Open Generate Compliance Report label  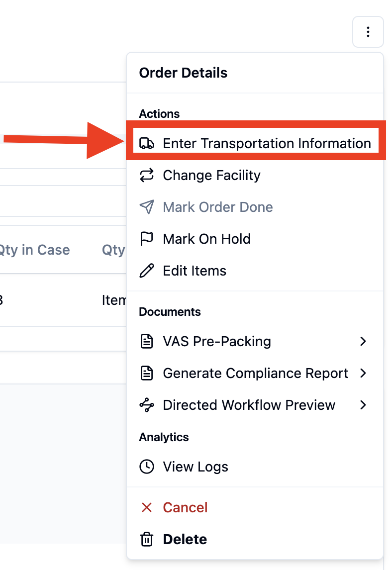(255, 374)
